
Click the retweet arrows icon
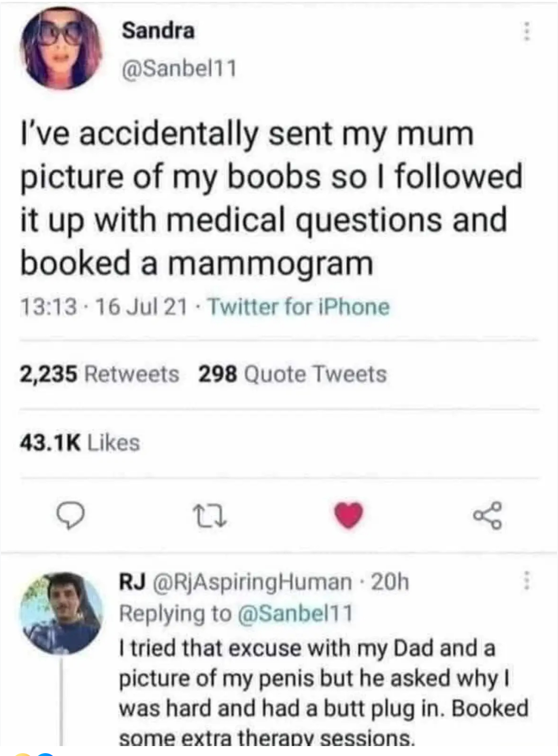coord(210,516)
